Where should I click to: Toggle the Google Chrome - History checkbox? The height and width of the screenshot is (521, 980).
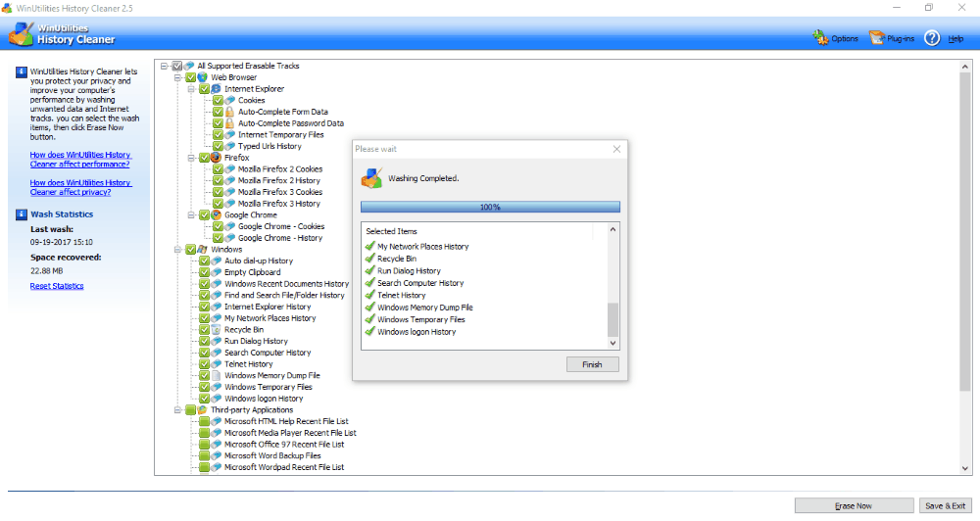(219, 238)
